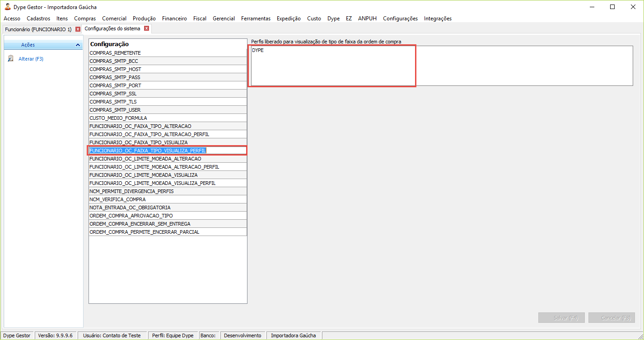The height and width of the screenshot is (340, 644).
Task: Select ORDEM_COMPRA_ENCERRAR_SEM_ENTREGA row
Action: (x=168, y=224)
